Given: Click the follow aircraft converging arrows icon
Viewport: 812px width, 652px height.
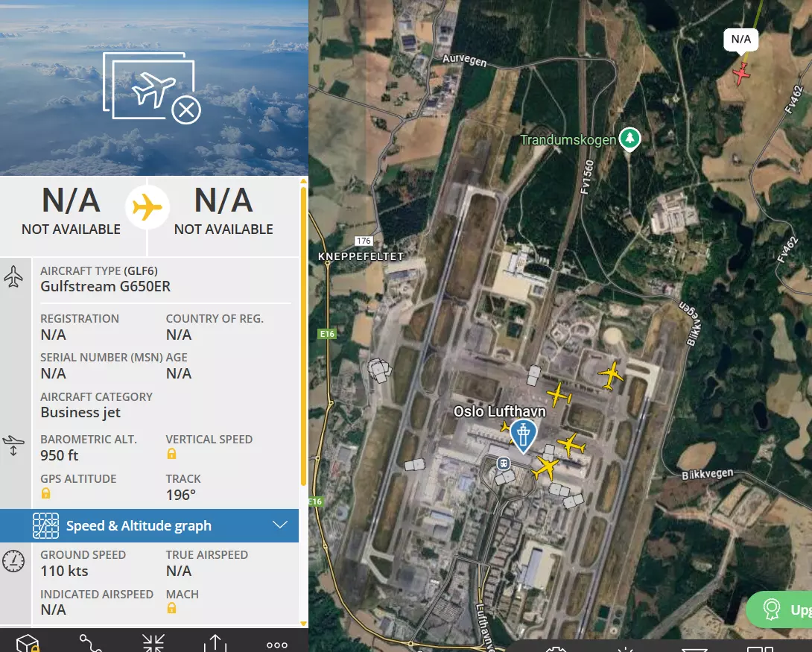Looking at the screenshot, I should (153, 644).
